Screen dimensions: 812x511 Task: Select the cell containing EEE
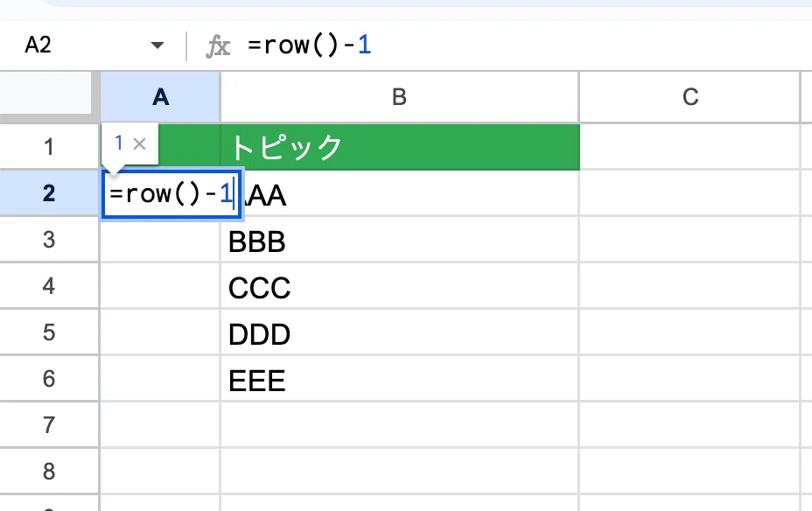click(400, 379)
